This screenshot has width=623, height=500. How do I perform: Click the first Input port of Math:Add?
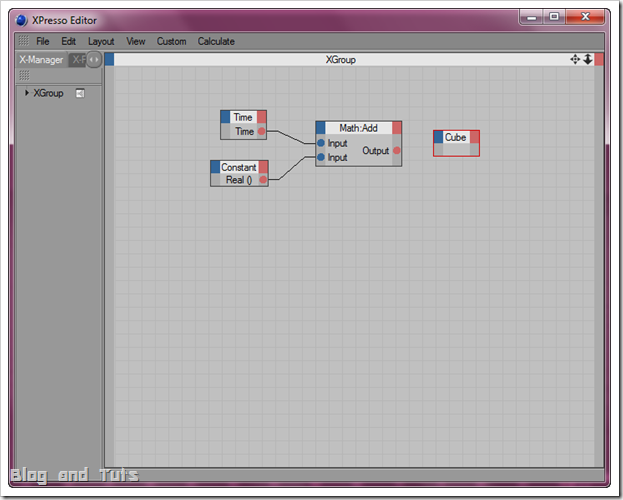(x=321, y=143)
